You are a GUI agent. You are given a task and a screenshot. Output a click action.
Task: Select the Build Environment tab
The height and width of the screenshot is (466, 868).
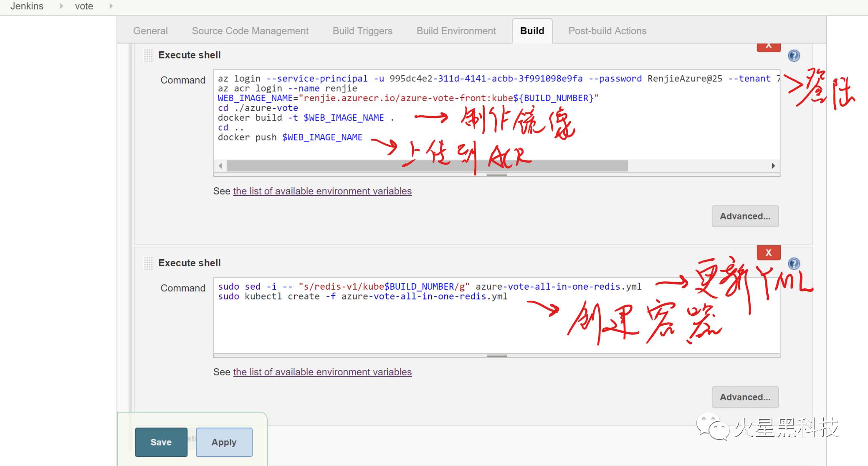[456, 31]
